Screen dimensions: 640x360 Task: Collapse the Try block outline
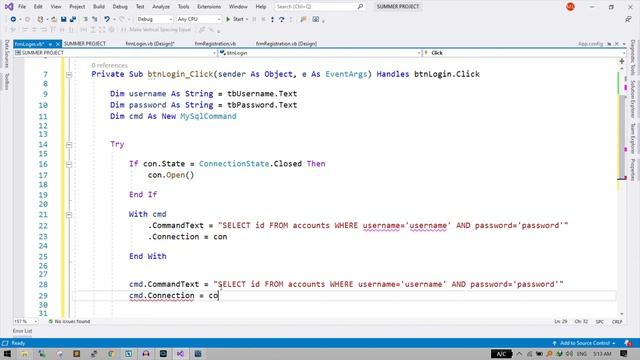tap(69, 145)
